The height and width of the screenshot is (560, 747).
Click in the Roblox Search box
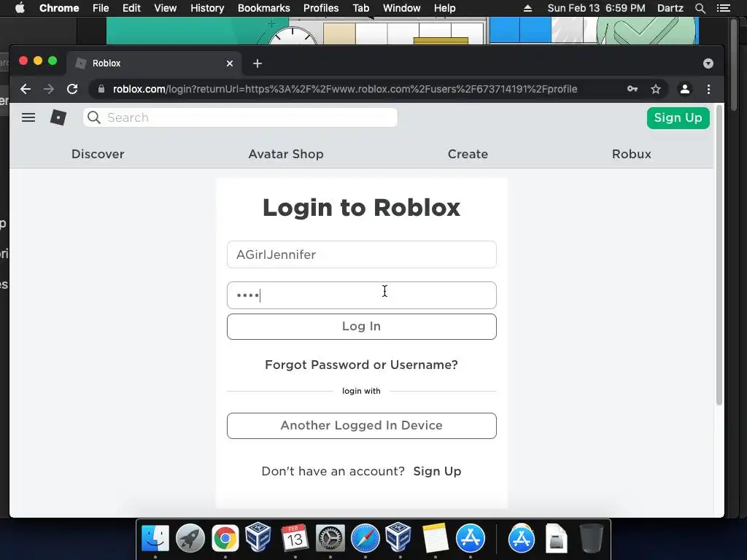click(240, 117)
